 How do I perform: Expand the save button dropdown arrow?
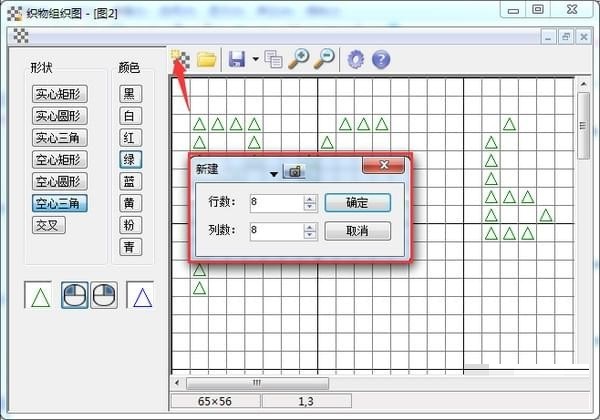pos(255,59)
